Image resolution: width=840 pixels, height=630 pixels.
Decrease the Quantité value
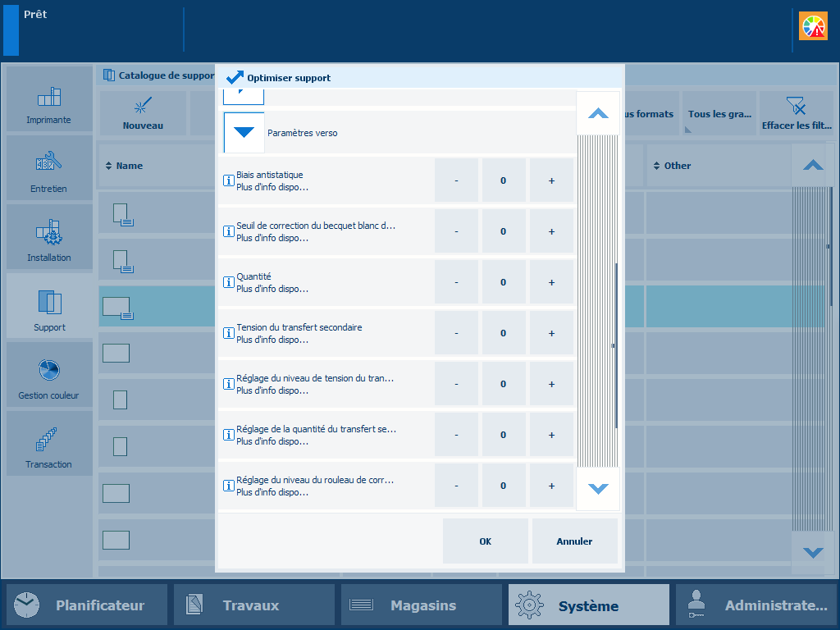coord(456,282)
